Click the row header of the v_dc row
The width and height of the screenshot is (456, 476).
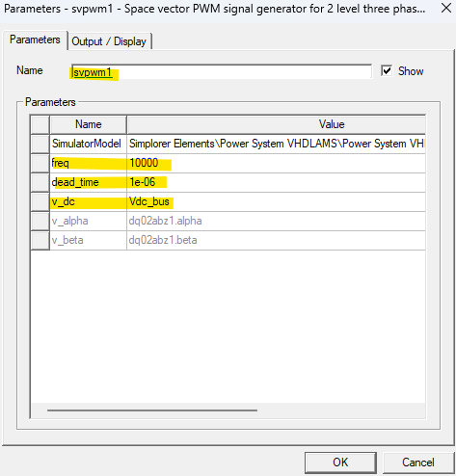(x=40, y=201)
